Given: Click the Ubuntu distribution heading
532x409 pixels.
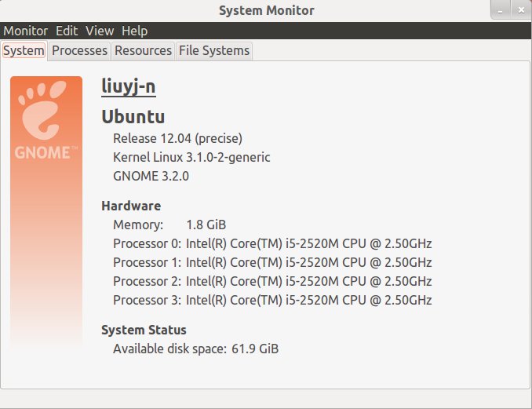Looking at the screenshot, I should (133, 117).
